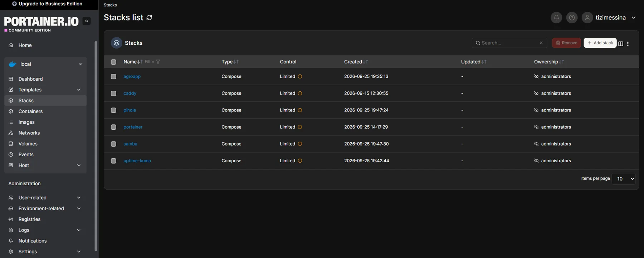Clear the search field with the X icon
Image resolution: width=644 pixels, height=258 pixels.
(541, 43)
